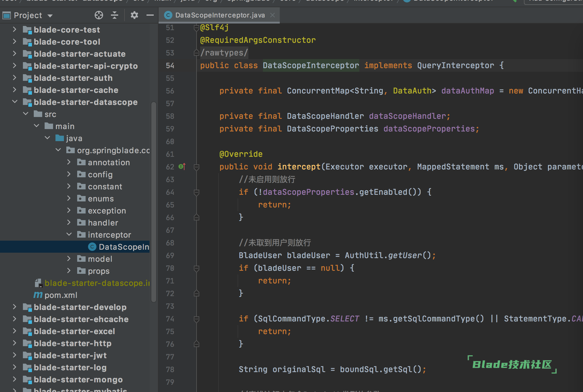Select the blade-starter-excel module
The height and width of the screenshot is (392, 583).
74,331
